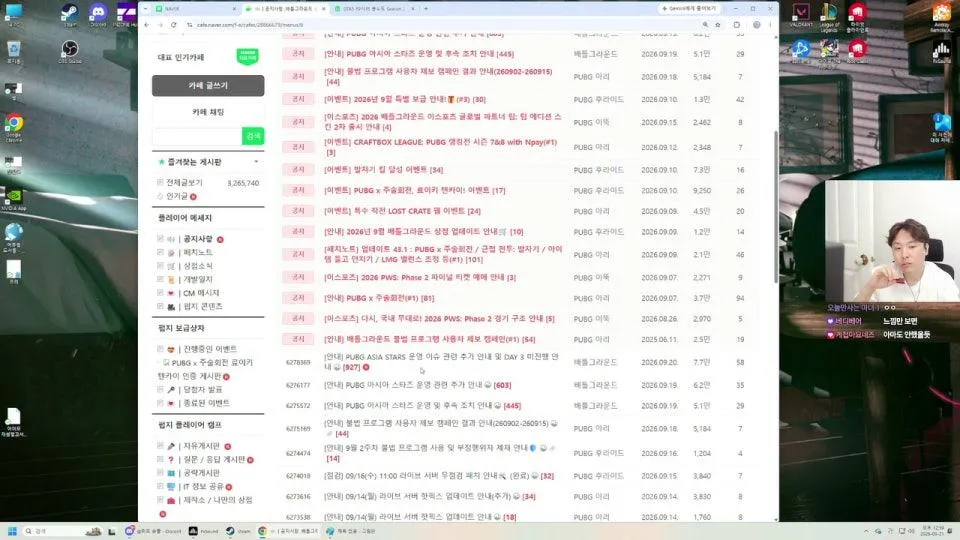Open League of Legends desktop shortcut

pos(829,17)
